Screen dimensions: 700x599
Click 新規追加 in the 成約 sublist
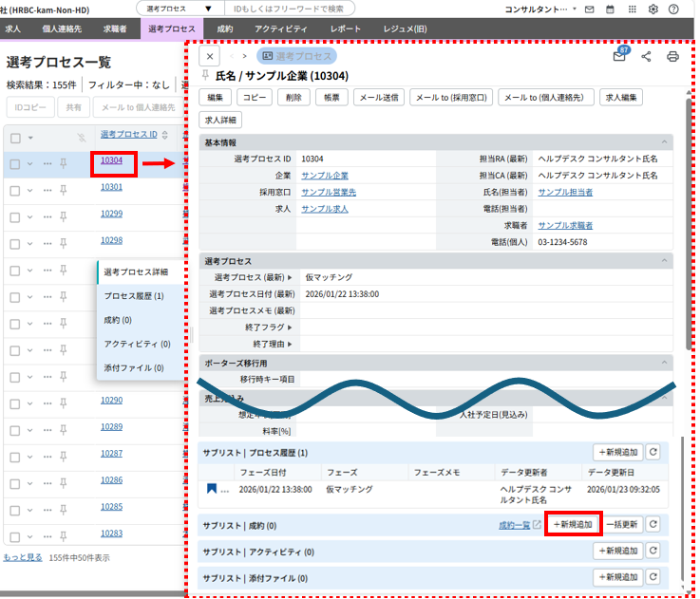coord(573,524)
